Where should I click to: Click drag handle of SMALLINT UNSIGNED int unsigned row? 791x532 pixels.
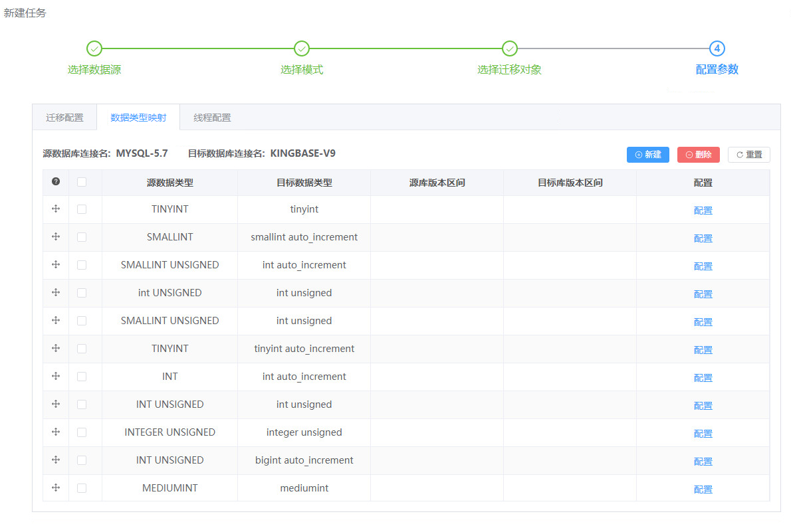tap(56, 320)
